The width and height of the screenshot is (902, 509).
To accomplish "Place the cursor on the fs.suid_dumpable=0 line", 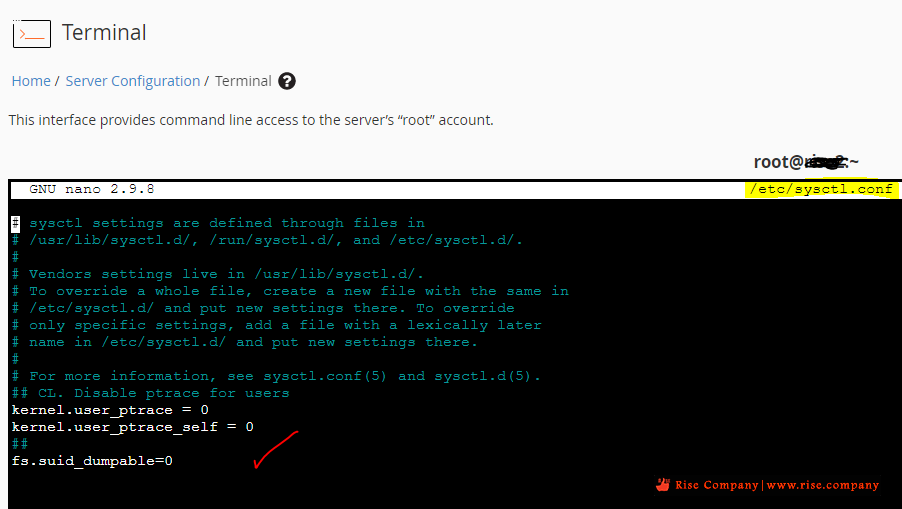I will pos(92,461).
